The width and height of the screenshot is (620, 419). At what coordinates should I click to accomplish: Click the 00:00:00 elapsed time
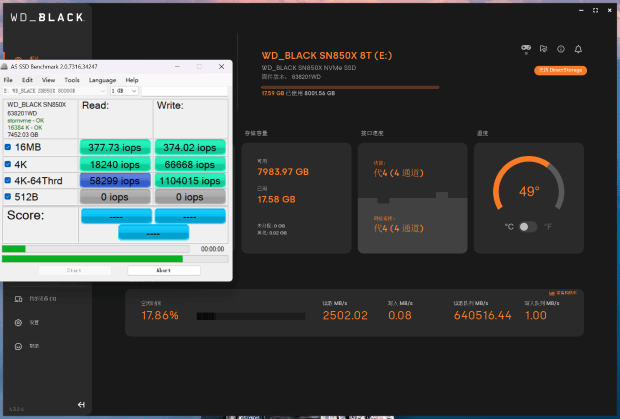pos(212,249)
